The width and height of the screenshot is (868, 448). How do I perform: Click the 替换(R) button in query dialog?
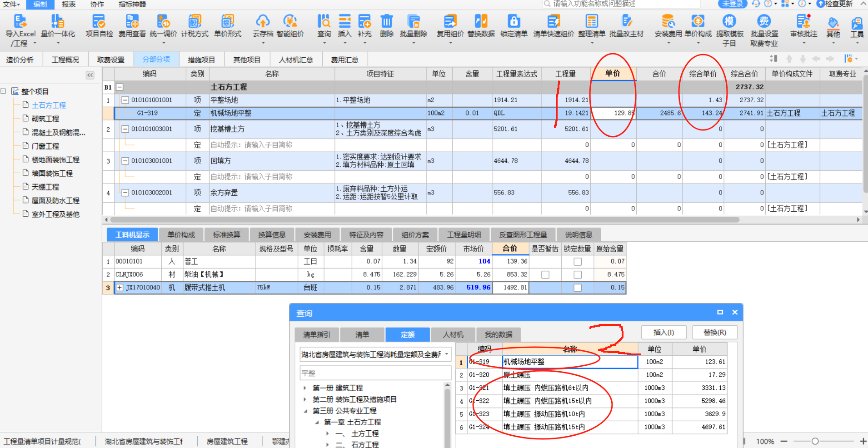tap(715, 333)
